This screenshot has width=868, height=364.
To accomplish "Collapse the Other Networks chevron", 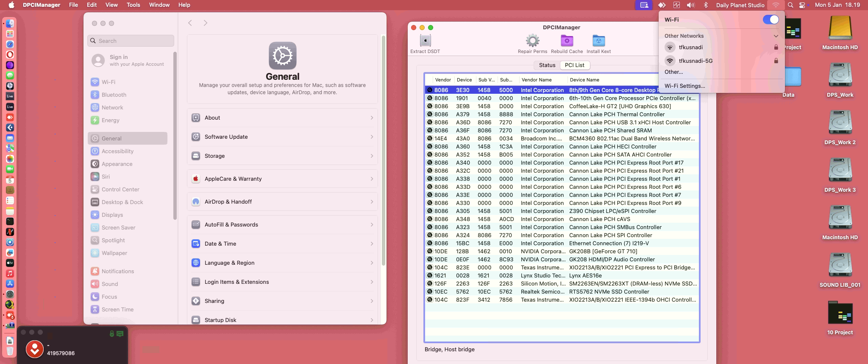I will pyautogui.click(x=776, y=36).
